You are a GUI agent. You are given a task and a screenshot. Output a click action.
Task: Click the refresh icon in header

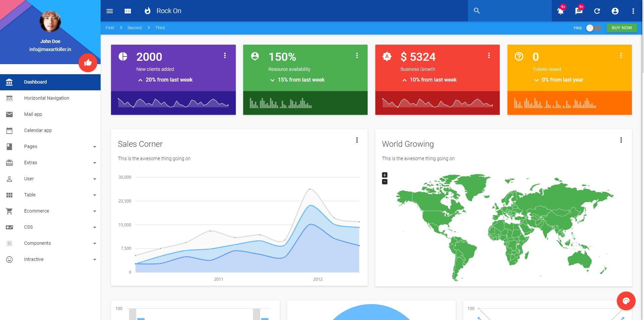[597, 11]
